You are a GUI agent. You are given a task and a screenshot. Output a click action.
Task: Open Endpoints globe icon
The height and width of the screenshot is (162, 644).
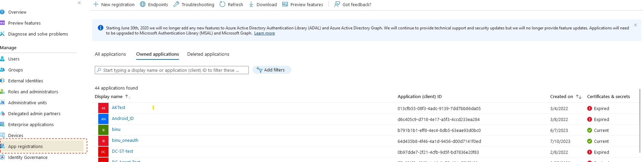point(143,4)
